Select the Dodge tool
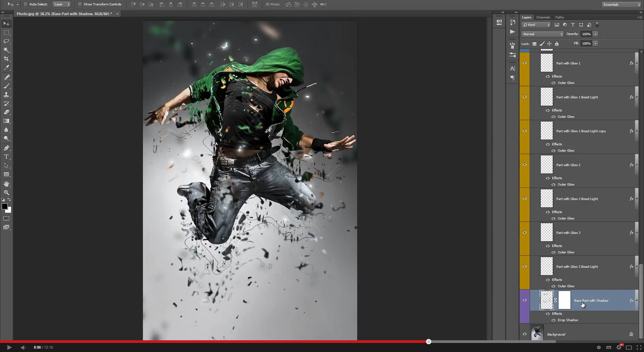The width and height of the screenshot is (644, 352). tap(6, 138)
